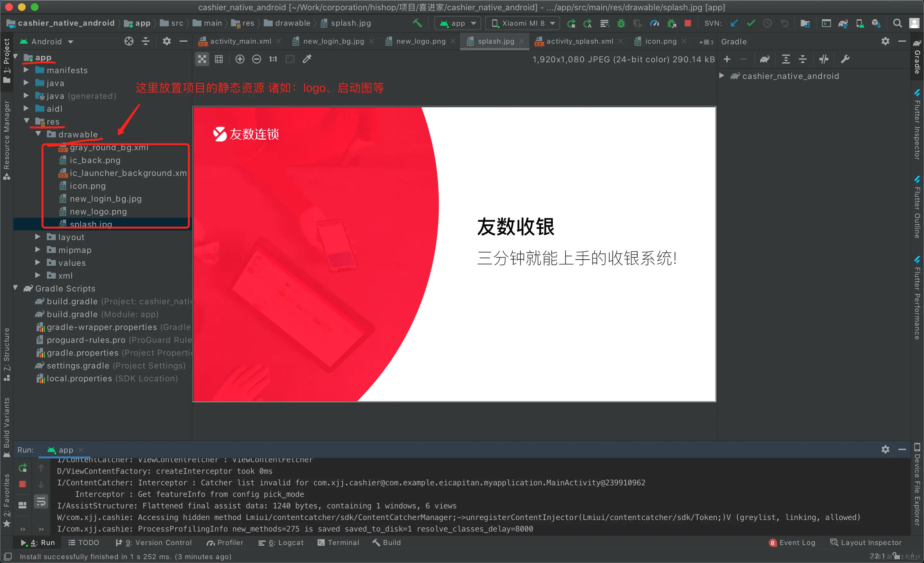Toggle the grid display in image viewer
The height and width of the screenshot is (563, 924).
218,59
